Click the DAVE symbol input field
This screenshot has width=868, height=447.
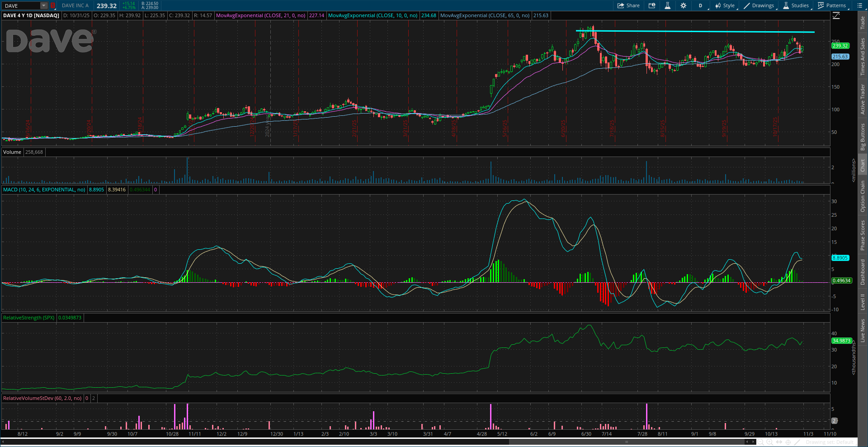(21, 5)
